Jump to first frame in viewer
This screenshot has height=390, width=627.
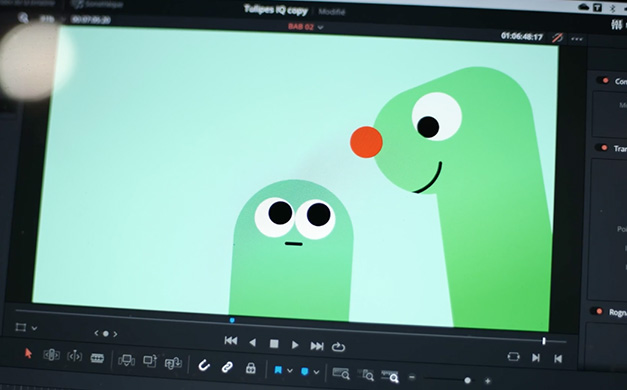[231, 340]
